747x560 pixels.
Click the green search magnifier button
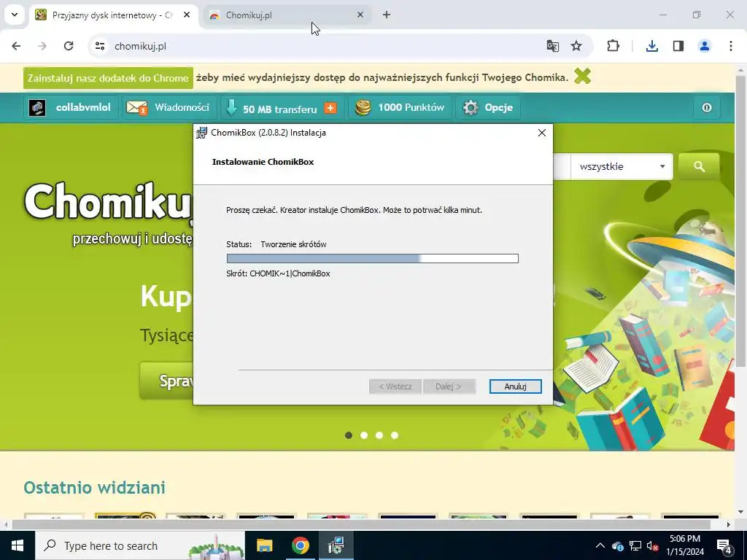tap(699, 166)
